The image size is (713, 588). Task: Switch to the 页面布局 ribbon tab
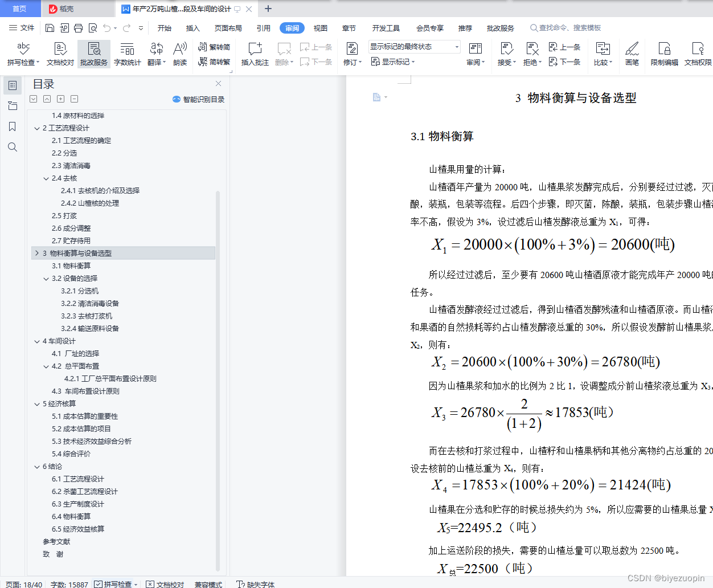[228, 28]
